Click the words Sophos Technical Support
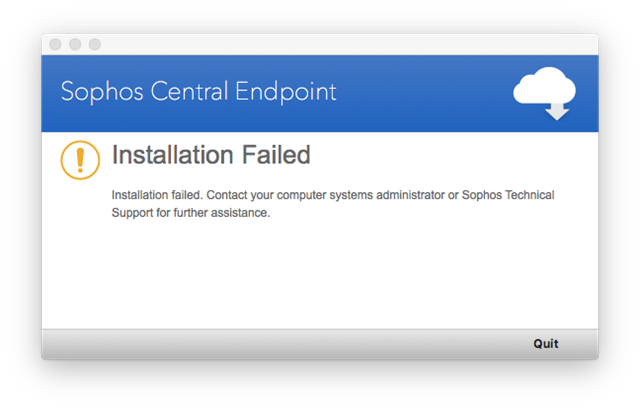 pyautogui.click(x=508, y=195)
